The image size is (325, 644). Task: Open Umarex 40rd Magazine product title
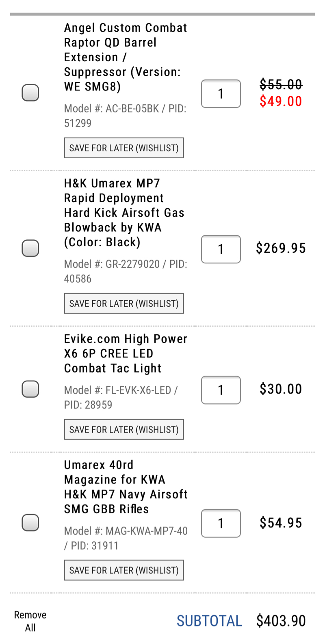click(x=126, y=487)
